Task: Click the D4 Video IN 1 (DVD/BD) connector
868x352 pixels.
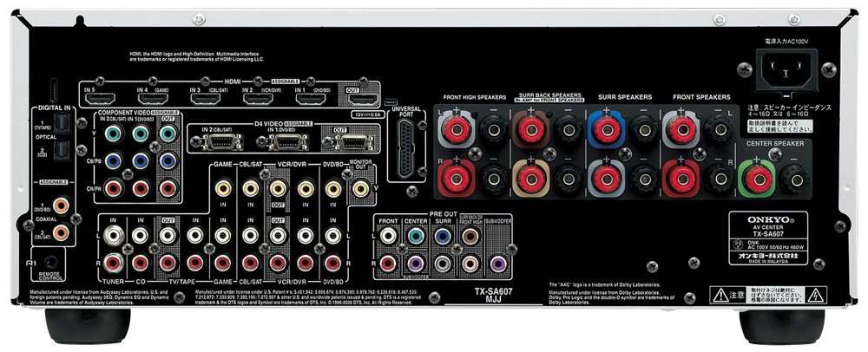Action: pos(290,142)
